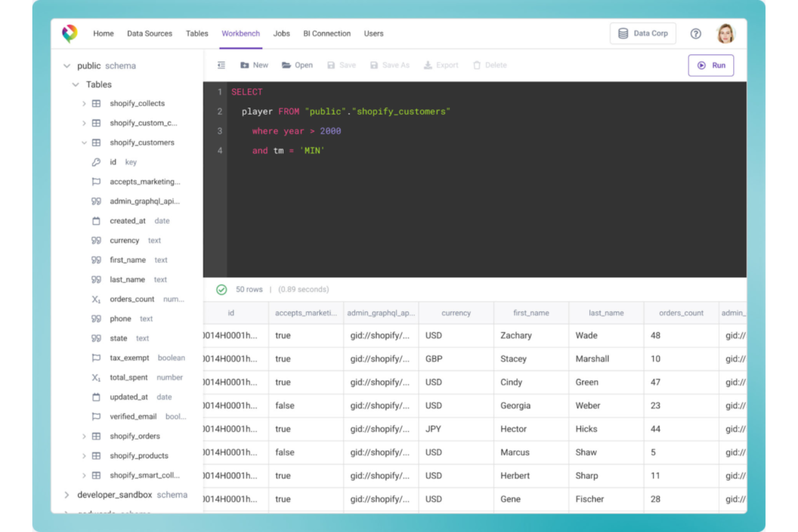The height and width of the screenshot is (532, 798).
Task: Click the app logo icon
Action: point(70,33)
